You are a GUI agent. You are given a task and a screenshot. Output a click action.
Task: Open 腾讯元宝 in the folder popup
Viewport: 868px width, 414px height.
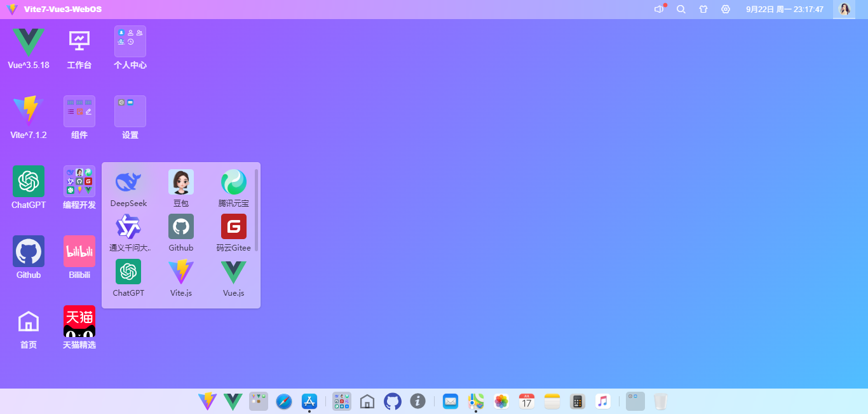click(x=233, y=188)
